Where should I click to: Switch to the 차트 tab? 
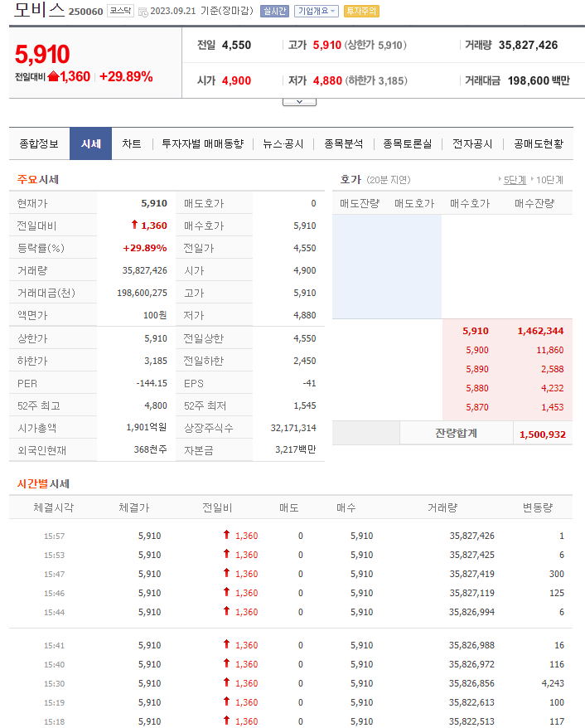point(131,144)
